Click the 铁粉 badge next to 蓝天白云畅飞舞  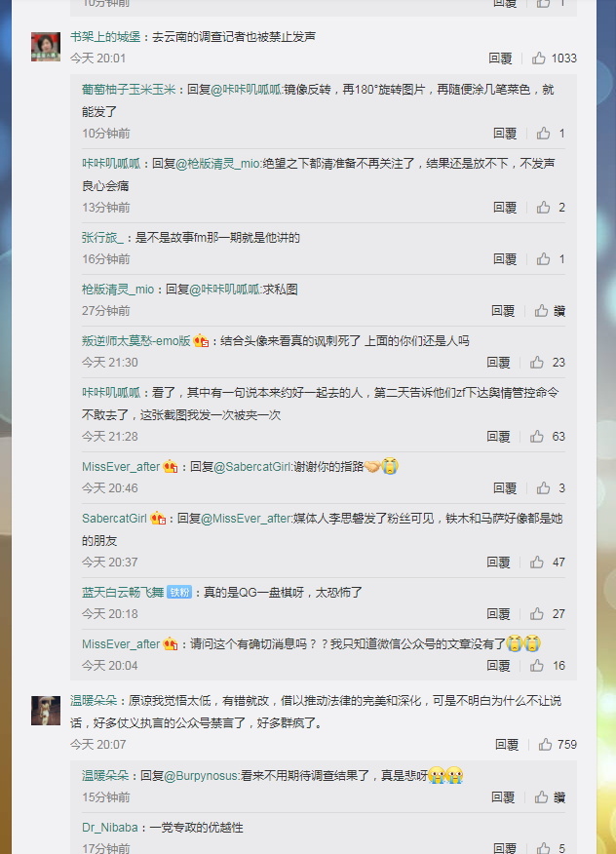[179, 592]
